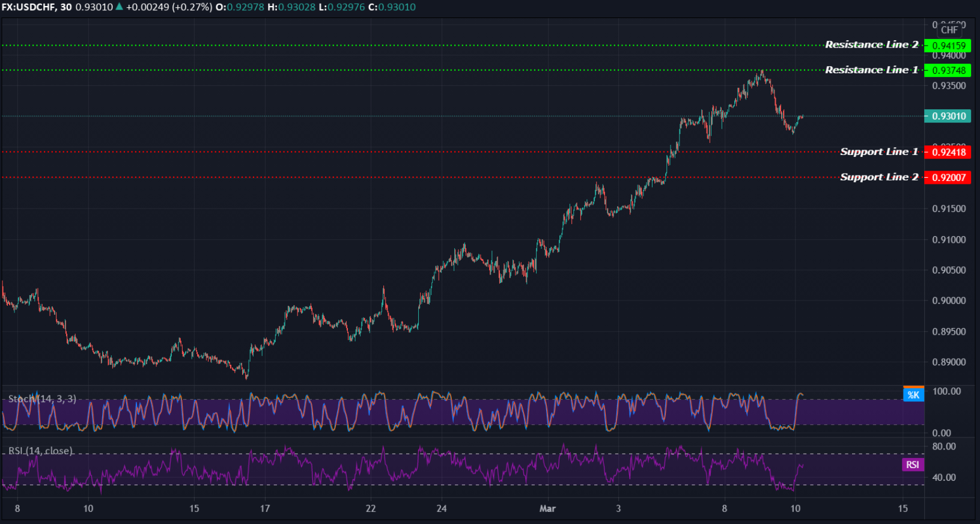Click the red 0.92418 price tag
The image size is (980, 524).
pos(948,152)
